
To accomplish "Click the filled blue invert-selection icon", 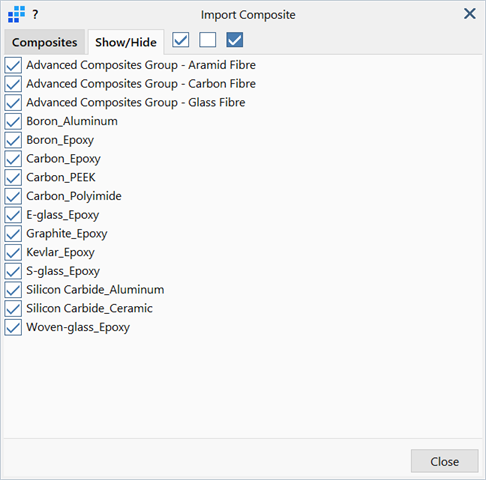I will pyautogui.click(x=235, y=40).
